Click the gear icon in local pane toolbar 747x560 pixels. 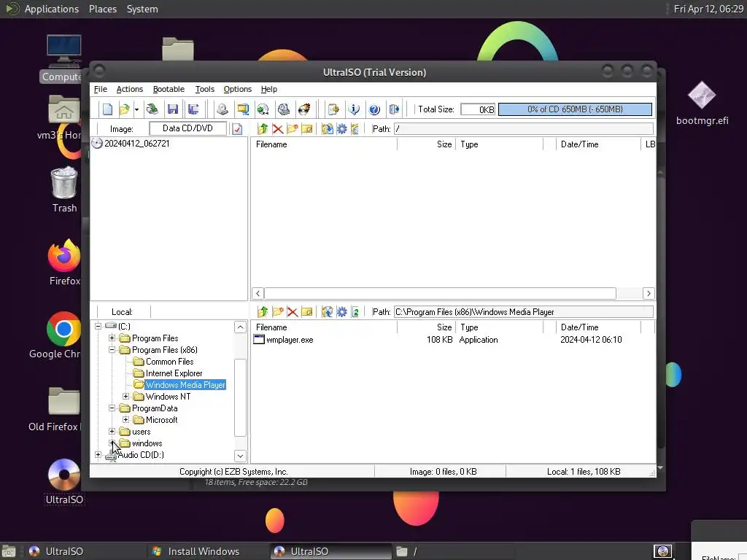342,312
